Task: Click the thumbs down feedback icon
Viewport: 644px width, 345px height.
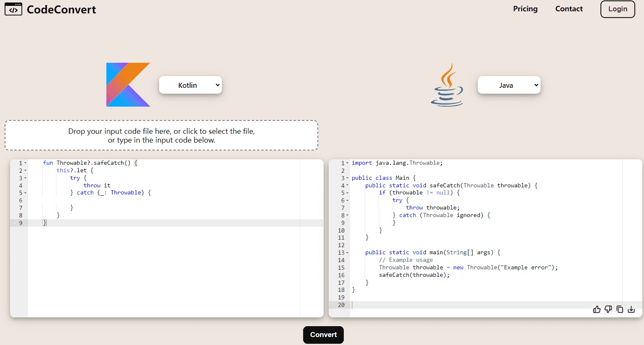Action: click(608, 309)
